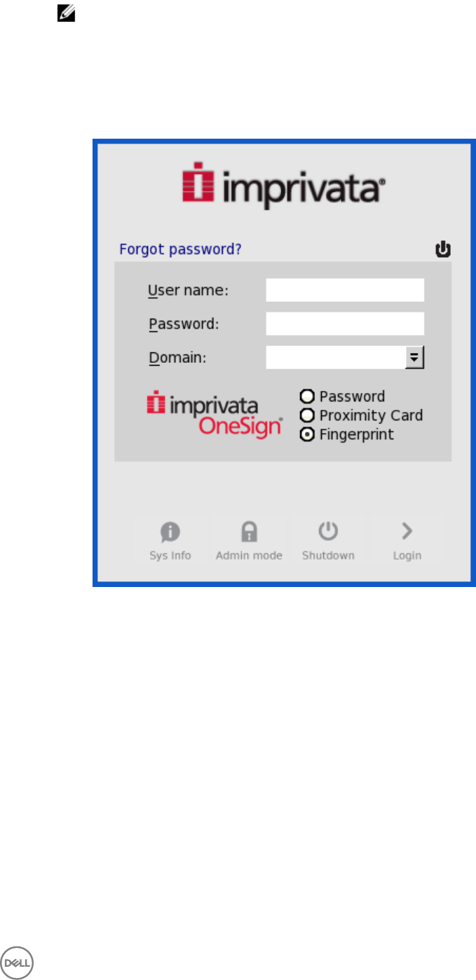Viewport: 476px width, 980px height.
Task: Focus the User name input field
Action: pos(345,290)
